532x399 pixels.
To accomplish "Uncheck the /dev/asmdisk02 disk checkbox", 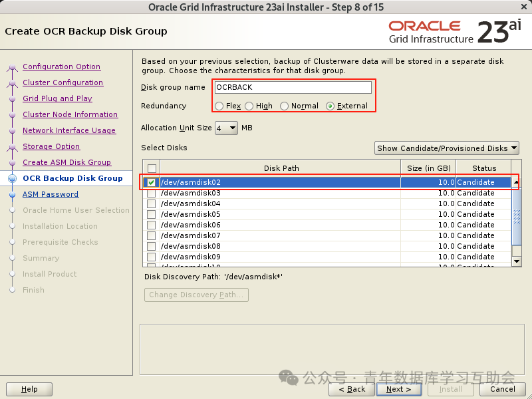I will pos(152,182).
